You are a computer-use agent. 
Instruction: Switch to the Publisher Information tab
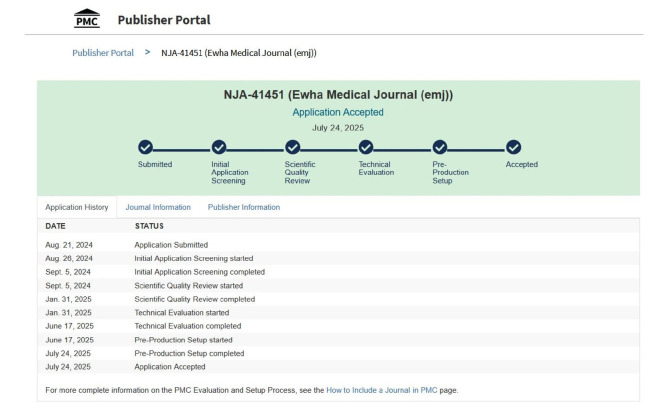coord(244,207)
